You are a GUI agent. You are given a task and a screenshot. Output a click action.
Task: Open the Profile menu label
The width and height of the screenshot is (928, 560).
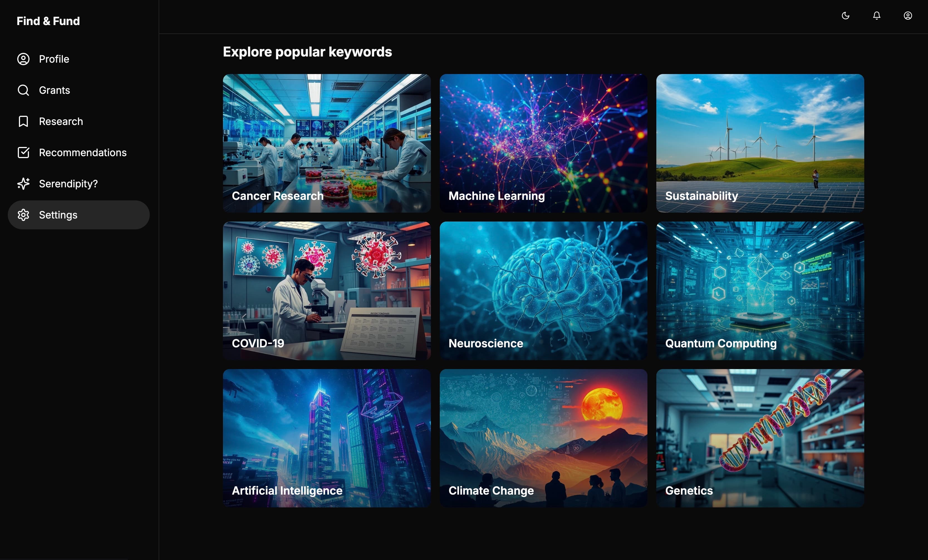[54, 59]
